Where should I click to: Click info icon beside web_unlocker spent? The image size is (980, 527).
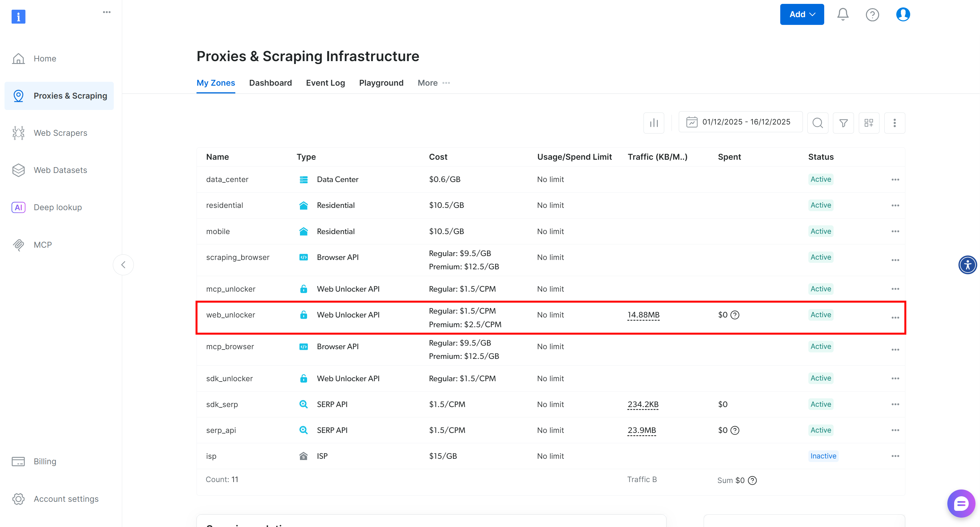[735, 315]
